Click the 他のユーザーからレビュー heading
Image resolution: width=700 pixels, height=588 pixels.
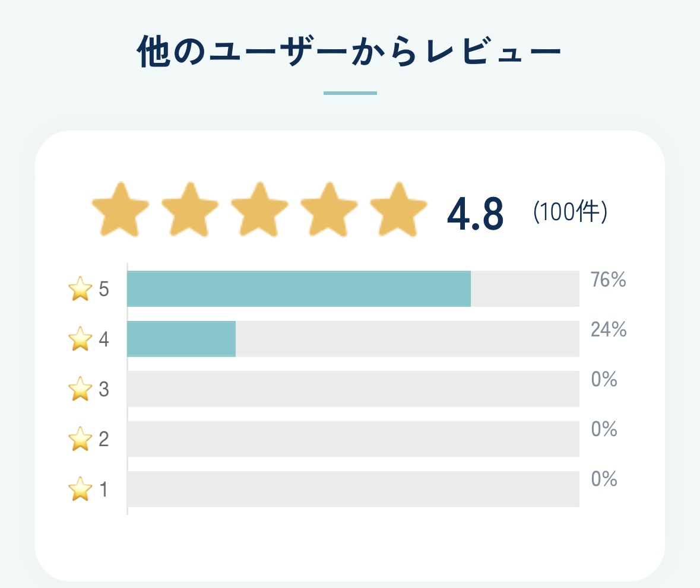pos(349,51)
